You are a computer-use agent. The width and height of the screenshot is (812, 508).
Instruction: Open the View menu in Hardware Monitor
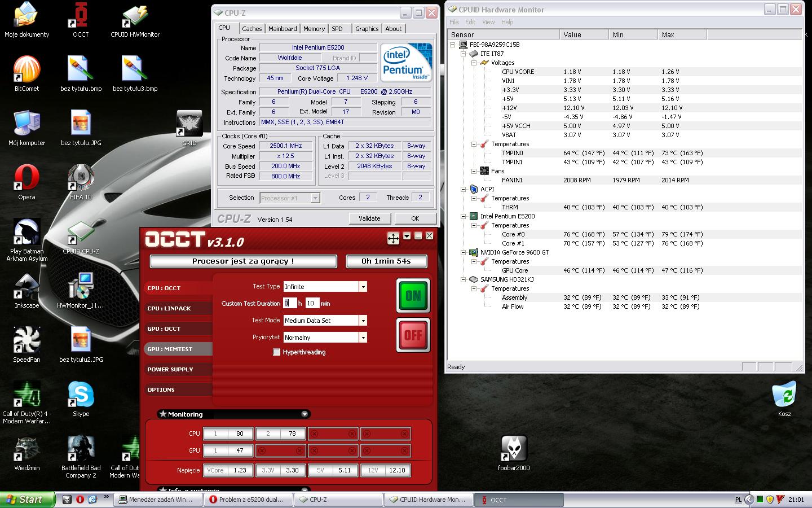tap(488, 22)
